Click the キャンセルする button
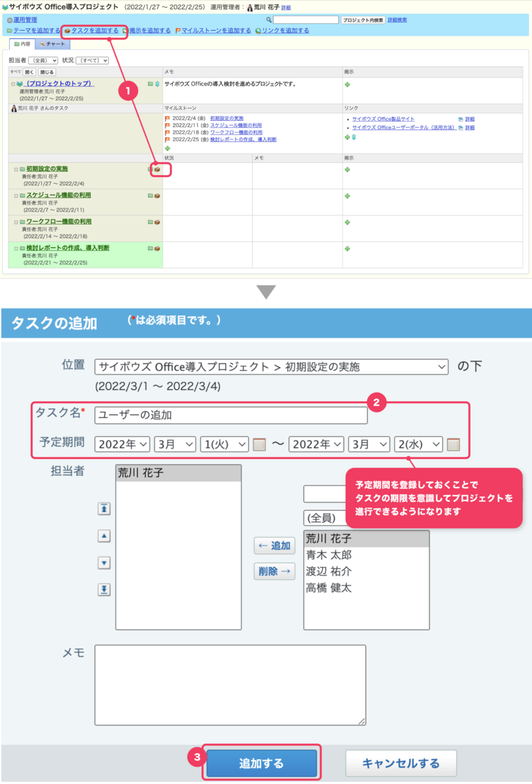532x784 pixels. click(x=401, y=764)
